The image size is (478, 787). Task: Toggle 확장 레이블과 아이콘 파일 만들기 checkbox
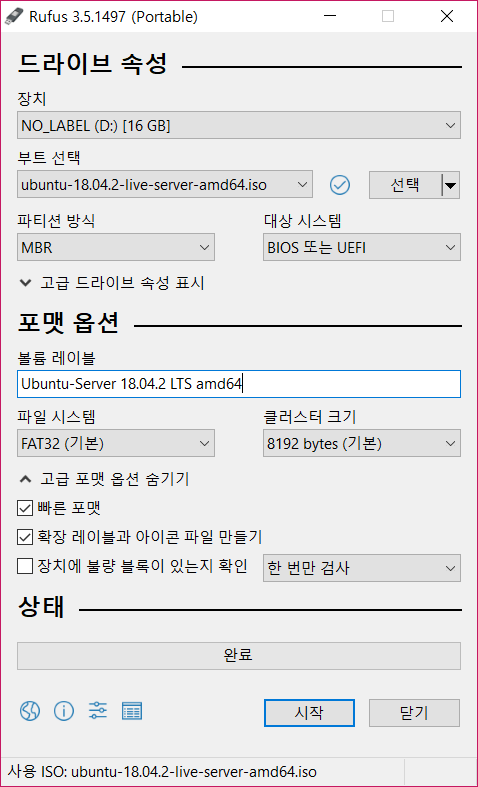(24, 538)
